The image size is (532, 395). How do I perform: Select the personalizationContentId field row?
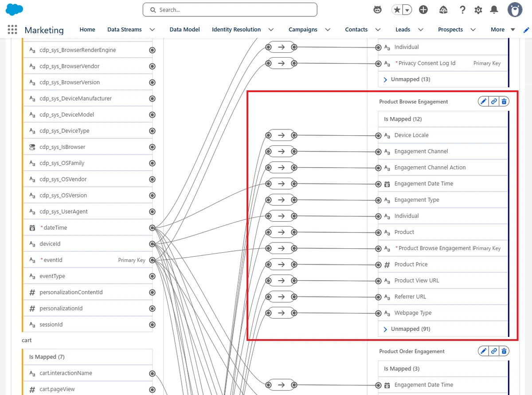(x=87, y=292)
